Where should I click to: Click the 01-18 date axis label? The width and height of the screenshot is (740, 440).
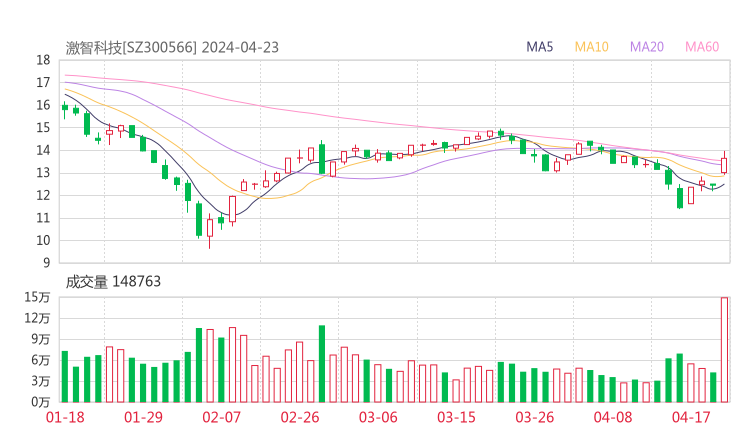pos(65,417)
